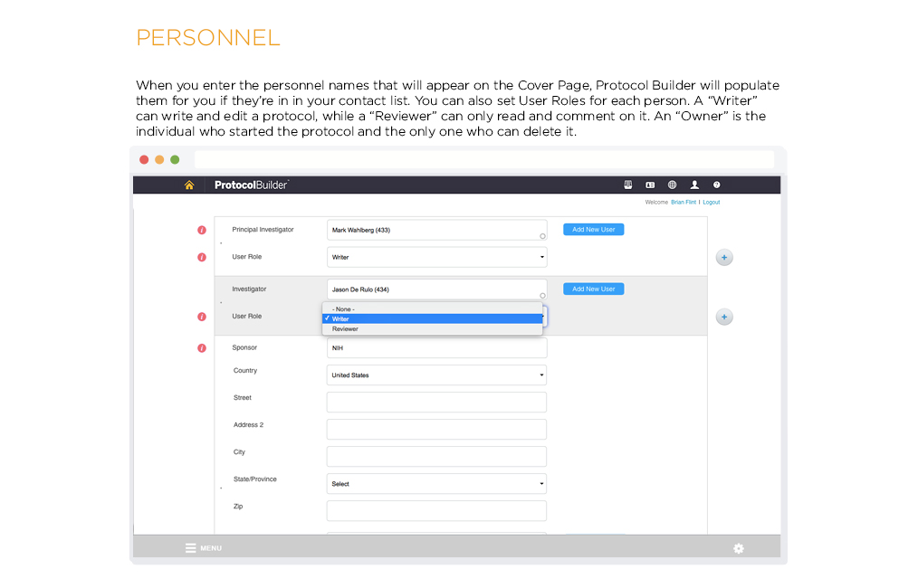Expand the Country dropdown
The width and height of the screenshot is (918, 588).
pyautogui.click(x=436, y=375)
